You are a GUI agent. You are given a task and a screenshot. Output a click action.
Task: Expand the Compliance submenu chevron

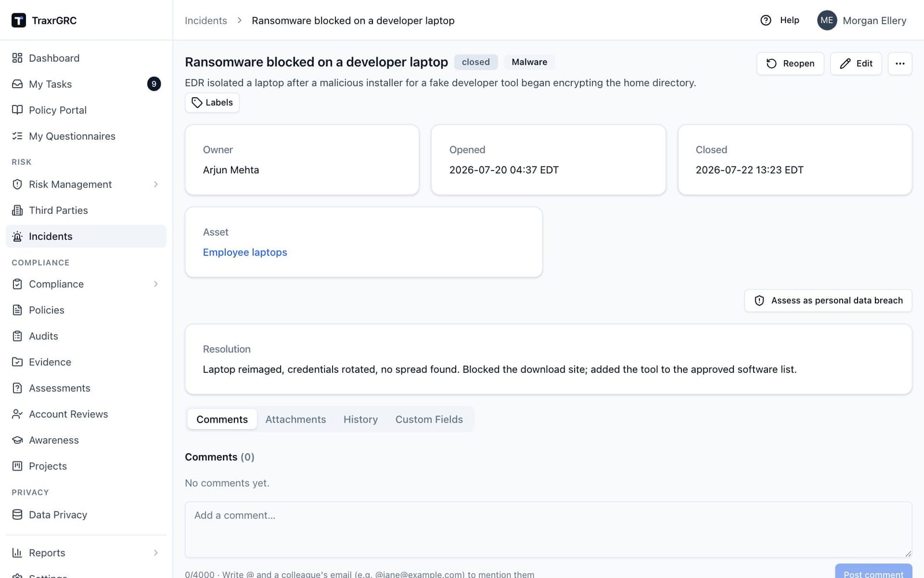coord(156,284)
